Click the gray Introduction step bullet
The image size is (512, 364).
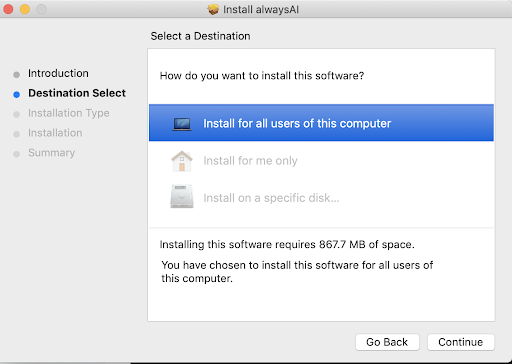click(16, 74)
